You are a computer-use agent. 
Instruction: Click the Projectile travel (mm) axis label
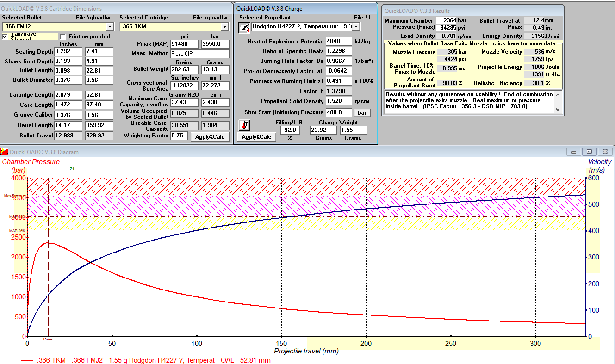(306, 351)
